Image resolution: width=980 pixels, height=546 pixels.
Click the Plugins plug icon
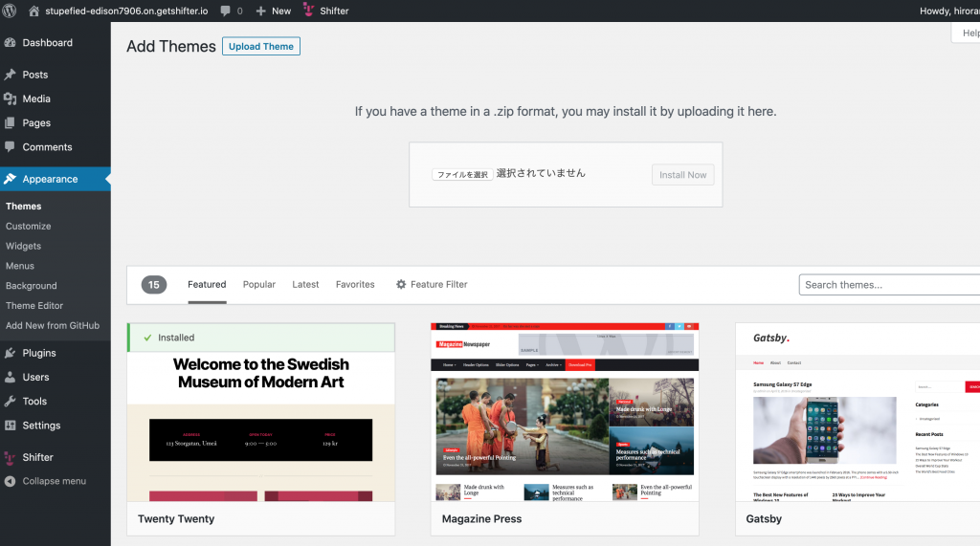pos(10,353)
